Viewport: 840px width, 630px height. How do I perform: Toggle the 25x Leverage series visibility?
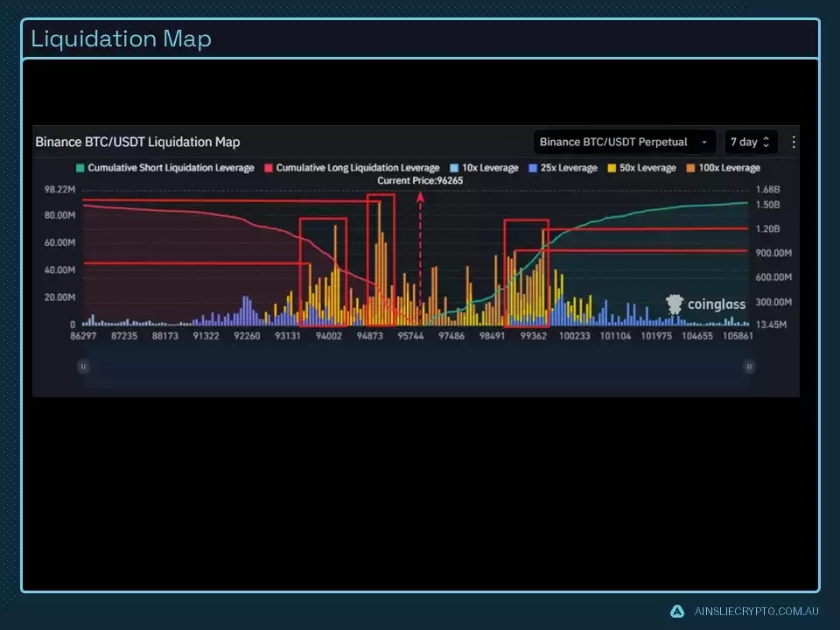tap(532, 167)
